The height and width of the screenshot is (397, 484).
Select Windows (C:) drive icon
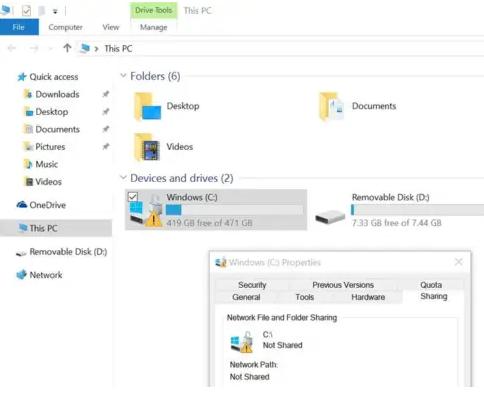tap(146, 210)
